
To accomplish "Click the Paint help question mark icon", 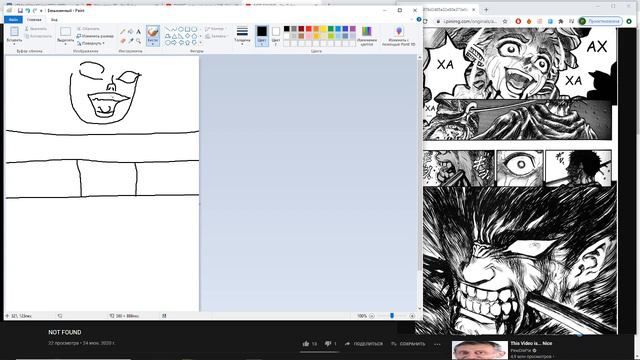I will [x=419, y=19].
